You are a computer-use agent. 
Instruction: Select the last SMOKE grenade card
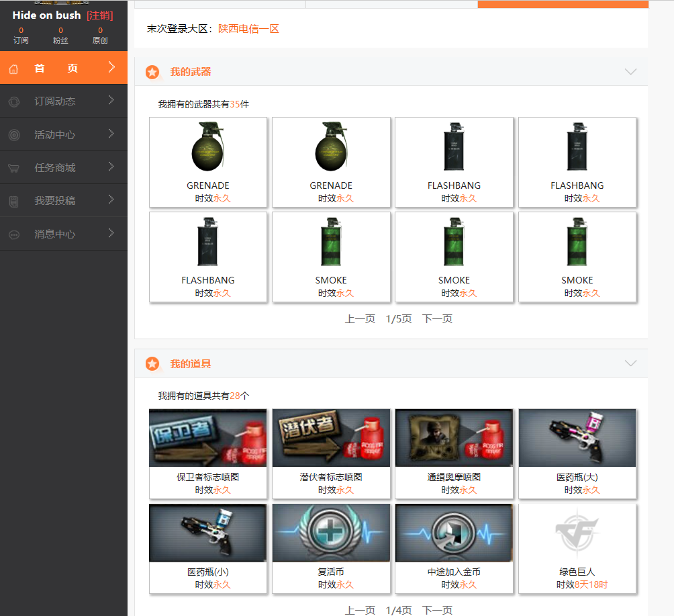point(577,257)
